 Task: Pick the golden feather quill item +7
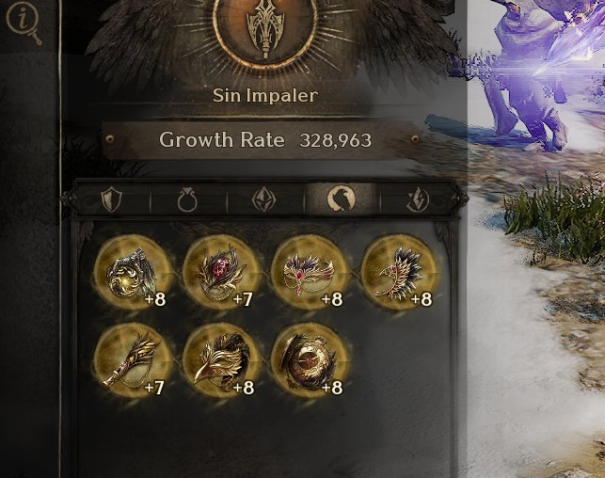tap(132, 361)
